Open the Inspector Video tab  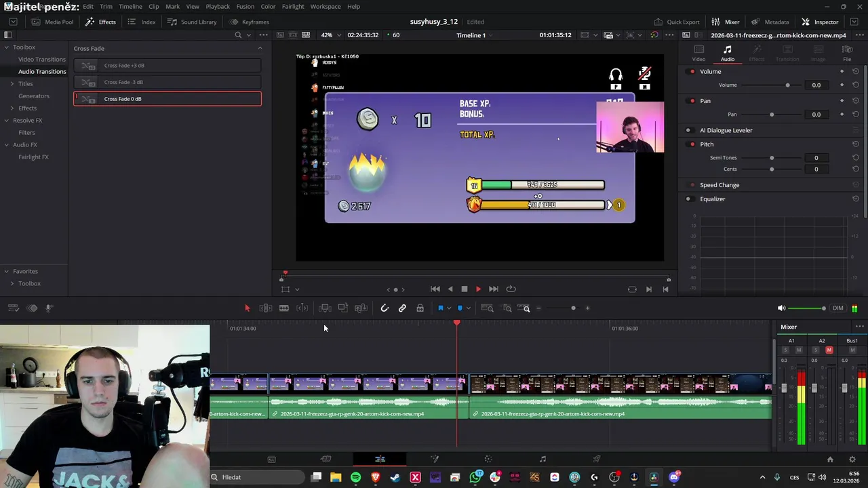[x=698, y=54]
